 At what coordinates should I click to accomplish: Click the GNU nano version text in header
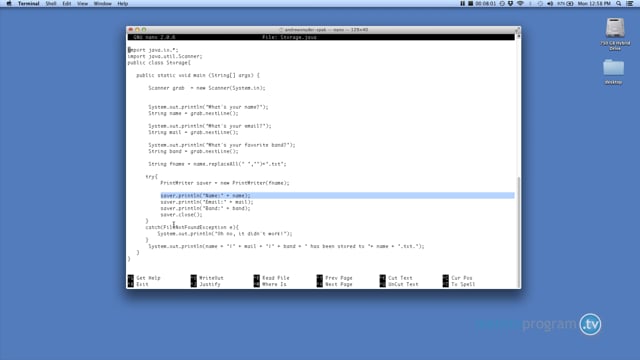[x=154, y=37]
